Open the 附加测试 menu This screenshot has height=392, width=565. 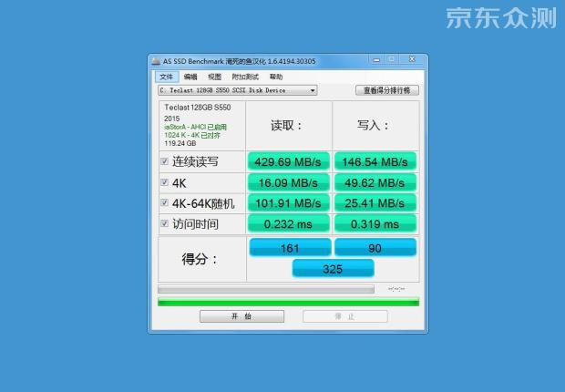(x=245, y=77)
